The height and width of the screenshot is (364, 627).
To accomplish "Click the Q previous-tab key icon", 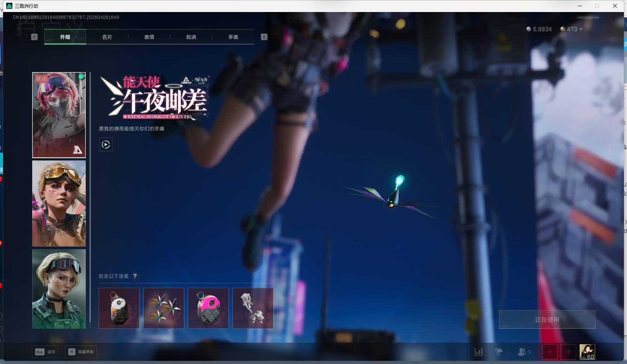I will (34, 37).
